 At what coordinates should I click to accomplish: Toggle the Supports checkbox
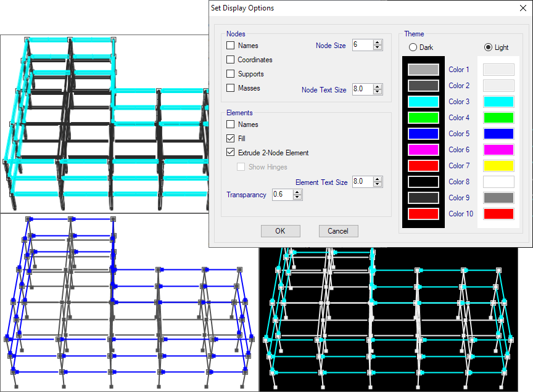tap(231, 74)
